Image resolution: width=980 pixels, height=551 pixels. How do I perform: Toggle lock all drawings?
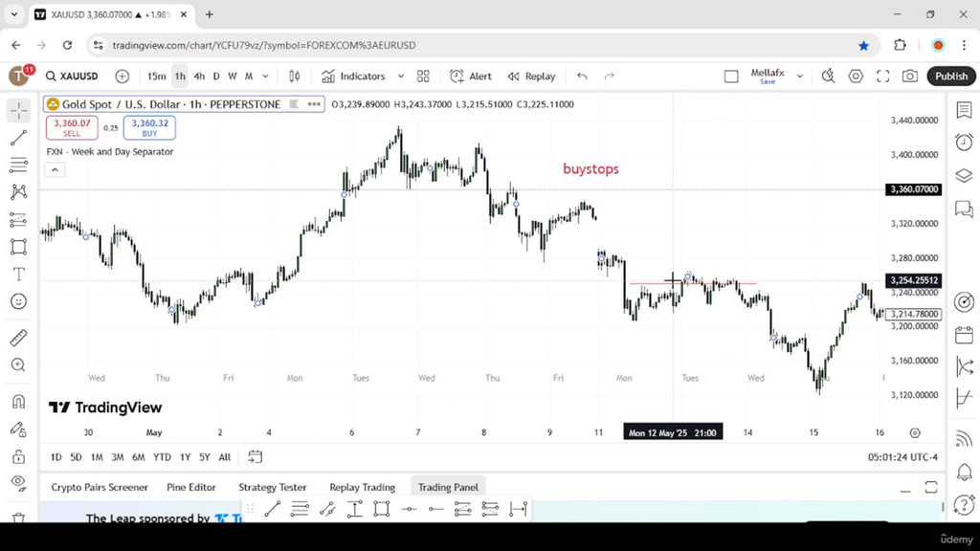(19, 456)
